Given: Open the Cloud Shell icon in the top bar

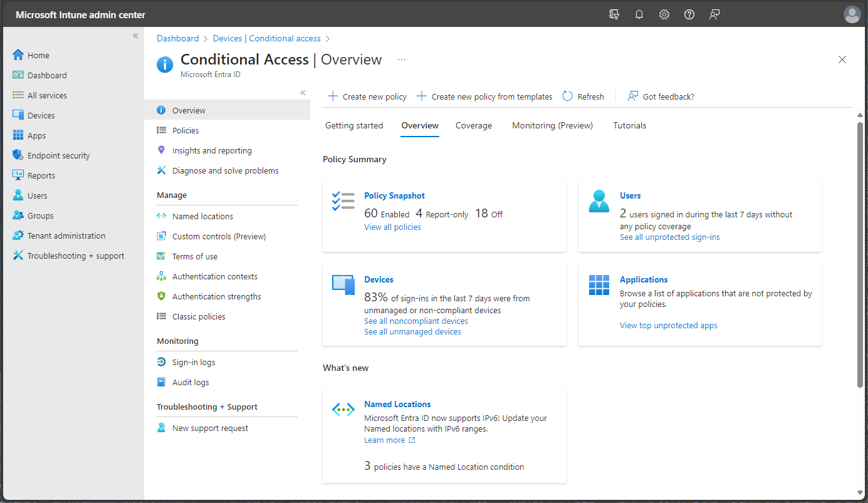Looking at the screenshot, I should 614,14.
